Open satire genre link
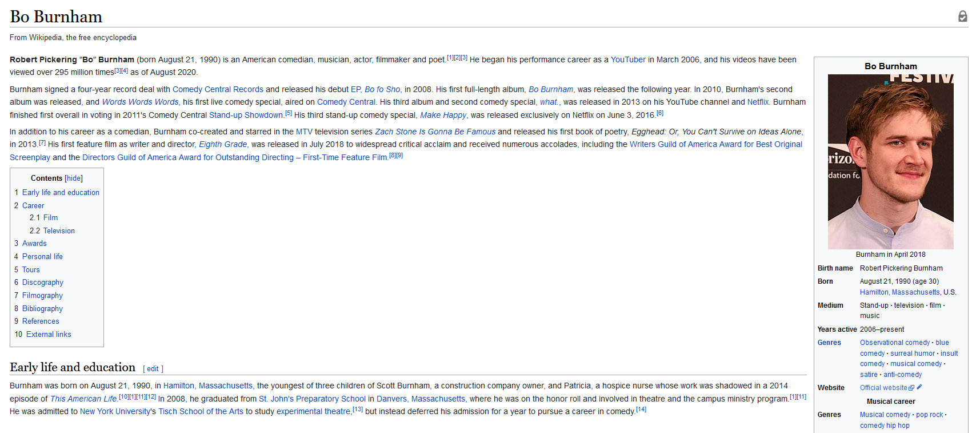 [x=869, y=375]
